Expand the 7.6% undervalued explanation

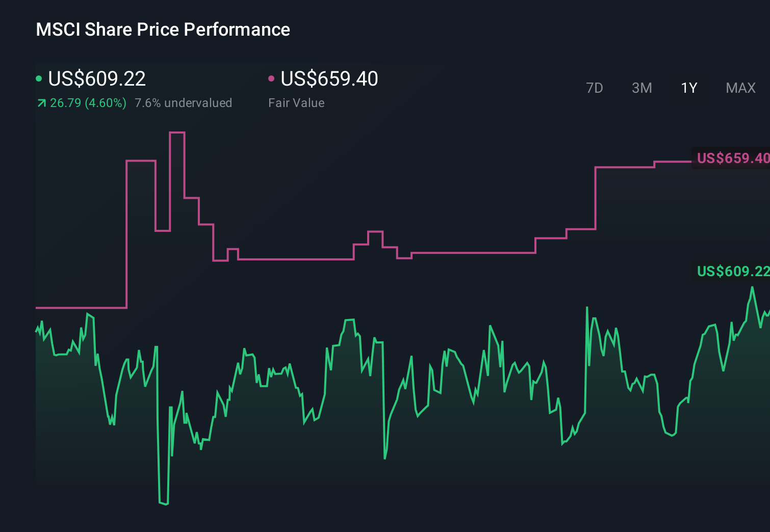184,103
